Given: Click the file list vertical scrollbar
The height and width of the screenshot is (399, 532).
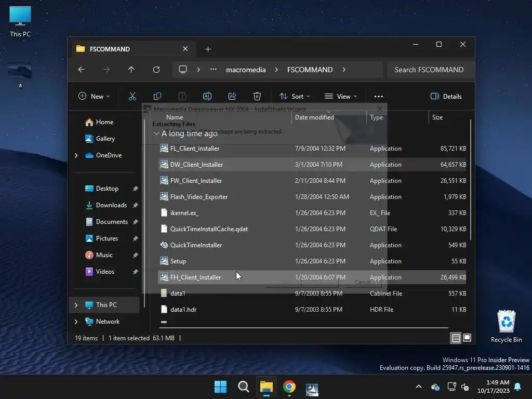Looking at the screenshot, I should 471,180.
